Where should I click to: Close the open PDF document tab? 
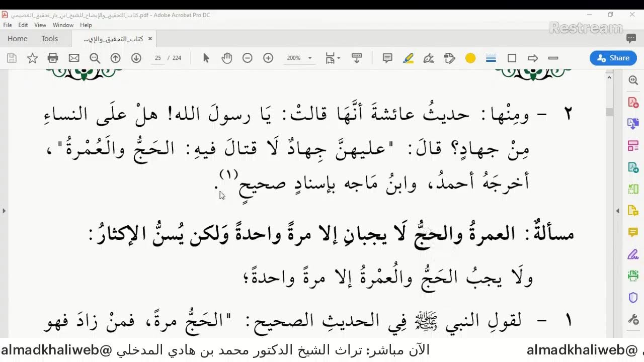150,39
